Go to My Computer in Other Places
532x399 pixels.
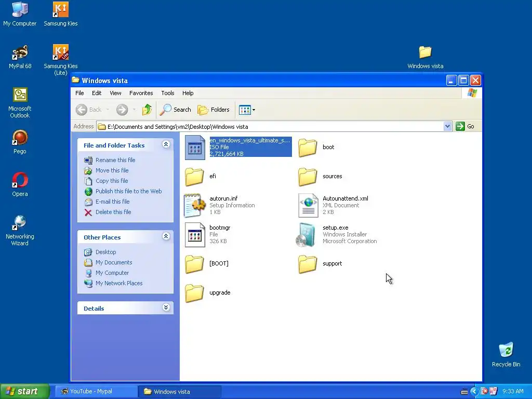pyautogui.click(x=112, y=273)
